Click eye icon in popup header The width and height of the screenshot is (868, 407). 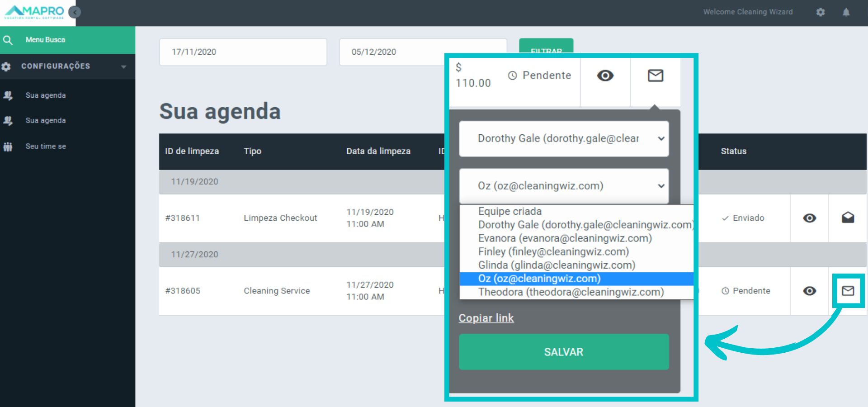pyautogui.click(x=605, y=76)
